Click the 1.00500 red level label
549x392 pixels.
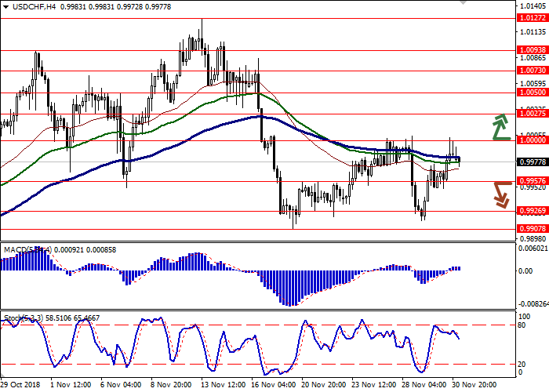[x=531, y=93]
